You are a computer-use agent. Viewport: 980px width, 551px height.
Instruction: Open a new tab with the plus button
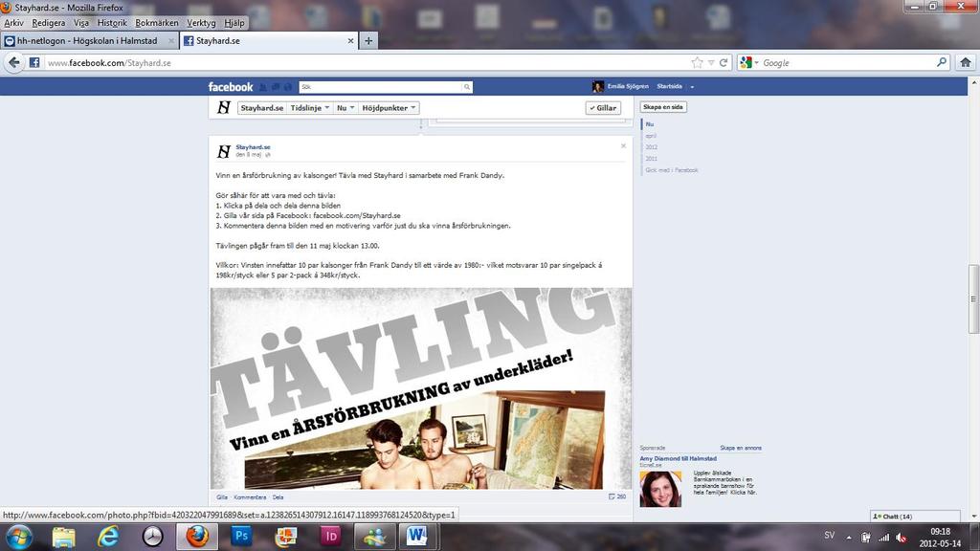point(368,40)
